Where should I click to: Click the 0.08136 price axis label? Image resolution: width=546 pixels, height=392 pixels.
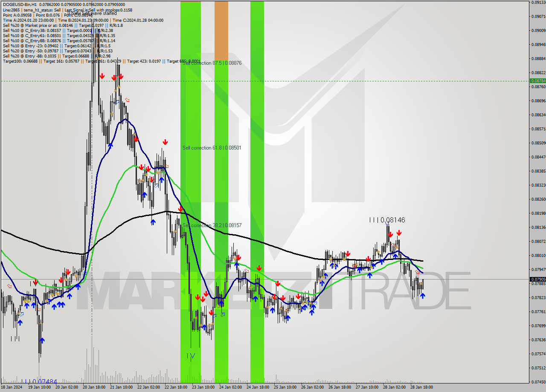[x=538, y=227]
